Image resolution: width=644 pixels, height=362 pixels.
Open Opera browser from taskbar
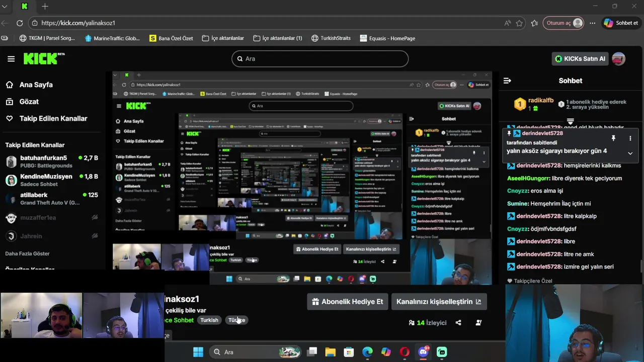coord(405,352)
